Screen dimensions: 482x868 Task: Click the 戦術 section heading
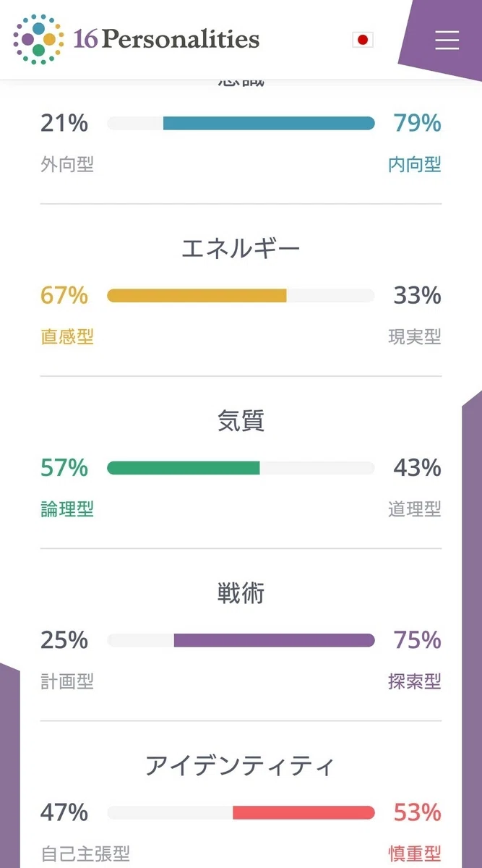pos(241,594)
